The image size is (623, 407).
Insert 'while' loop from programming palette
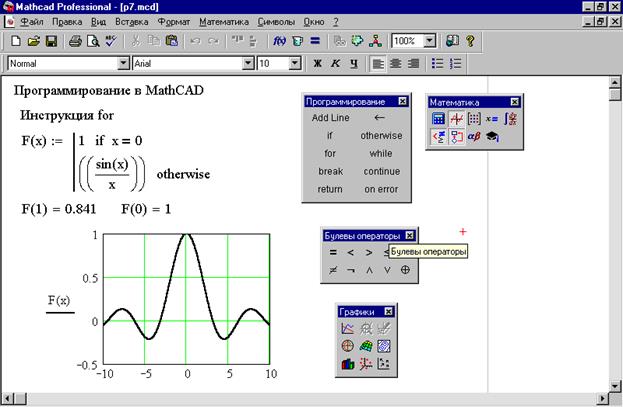click(x=381, y=153)
